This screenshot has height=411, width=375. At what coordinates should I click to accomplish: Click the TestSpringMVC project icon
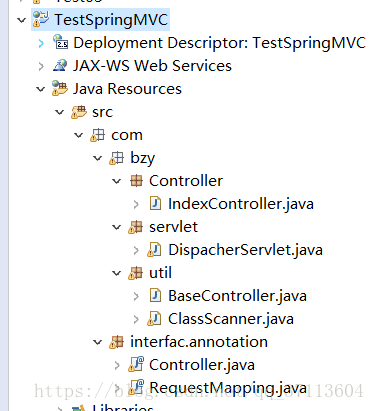click(x=41, y=19)
